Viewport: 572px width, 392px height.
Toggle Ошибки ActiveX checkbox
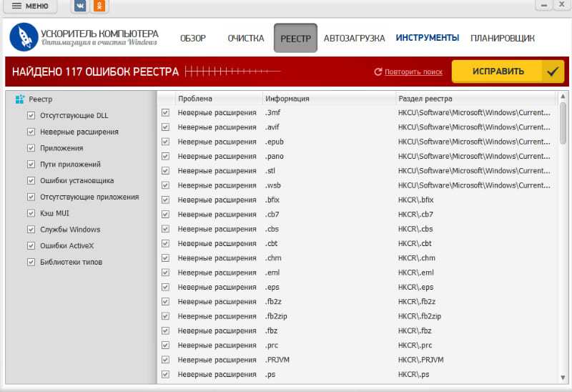point(31,245)
